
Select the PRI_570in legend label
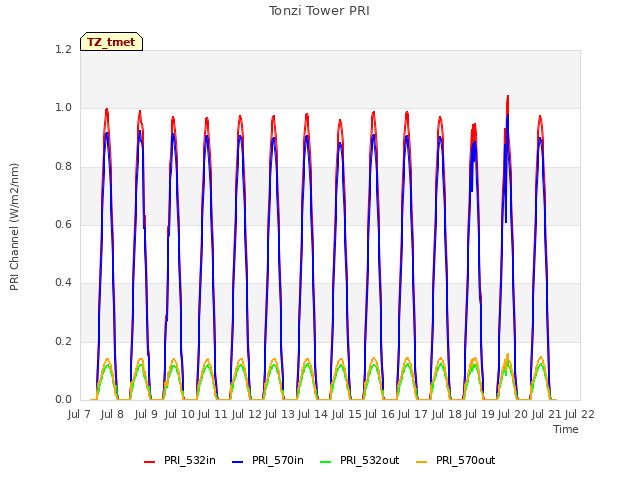[x=278, y=460]
